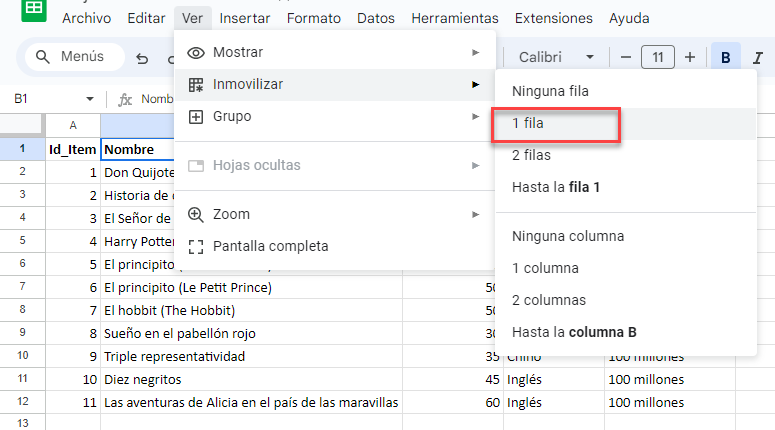This screenshot has height=430, width=775.
Task: Select the row 7 header
Action: tap(22, 287)
